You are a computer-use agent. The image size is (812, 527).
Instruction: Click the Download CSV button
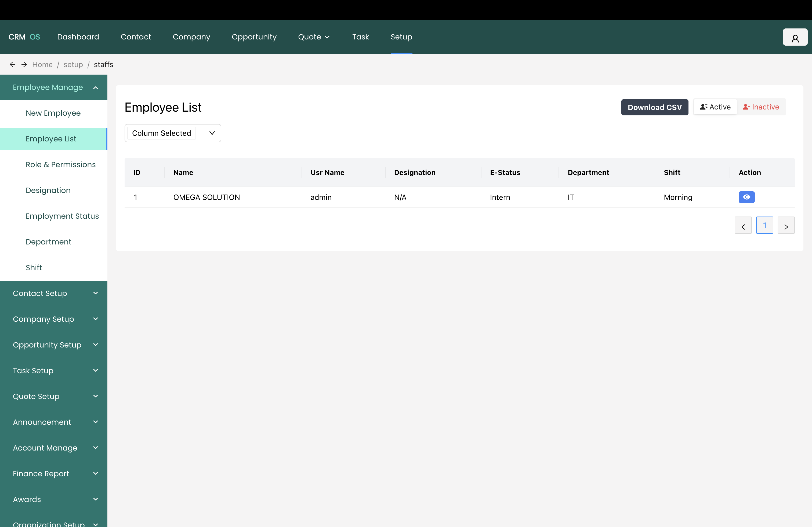point(654,107)
